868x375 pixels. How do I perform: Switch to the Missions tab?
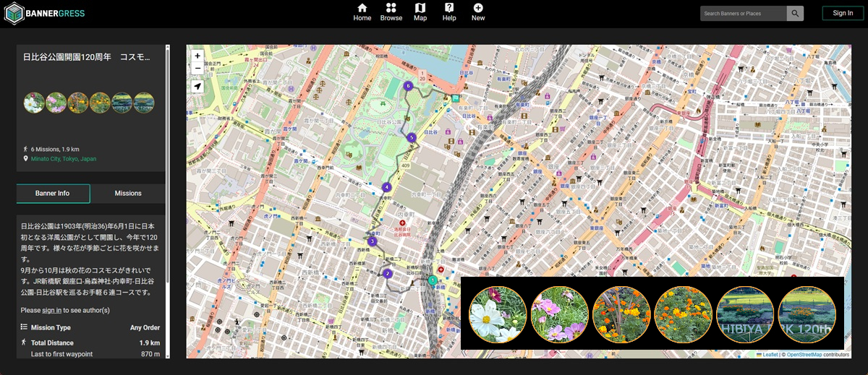(128, 194)
